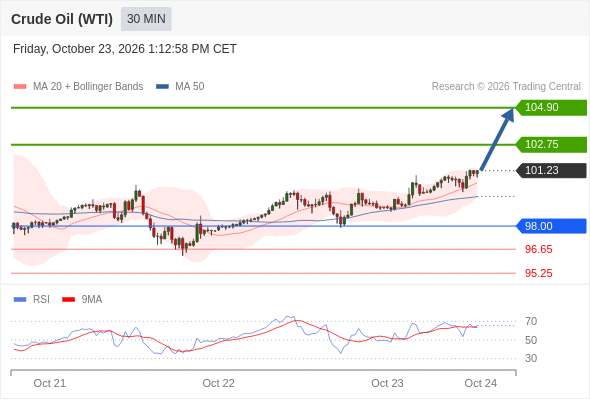Click the Oct 21 date axis label
Viewport: 590px width, 400px height.
point(50,383)
